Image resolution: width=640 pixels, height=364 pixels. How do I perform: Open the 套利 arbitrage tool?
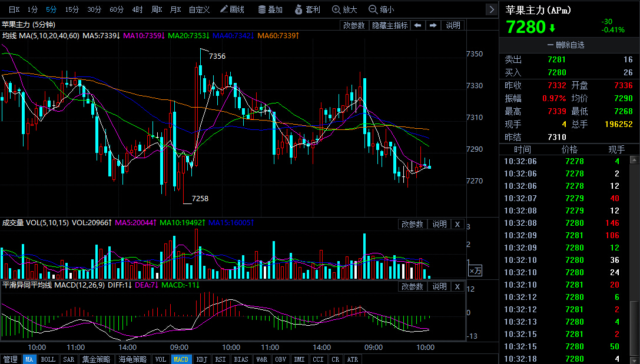tap(307, 9)
